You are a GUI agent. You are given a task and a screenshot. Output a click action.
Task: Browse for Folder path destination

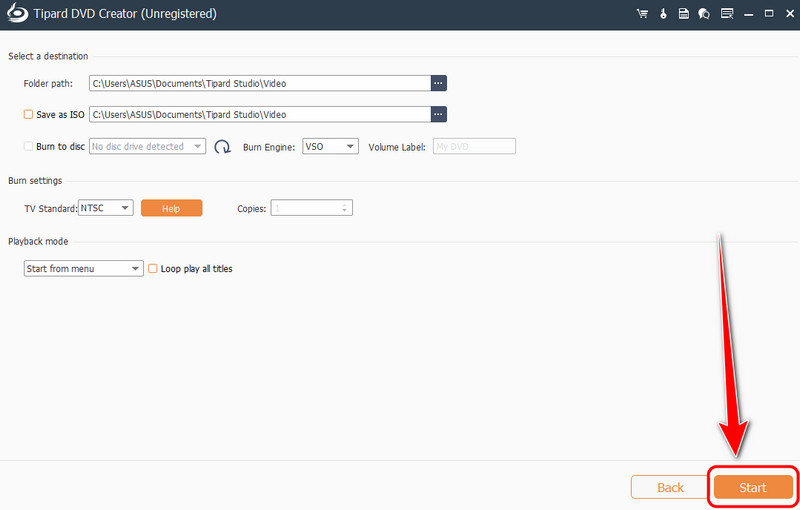(x=439, y=83)
